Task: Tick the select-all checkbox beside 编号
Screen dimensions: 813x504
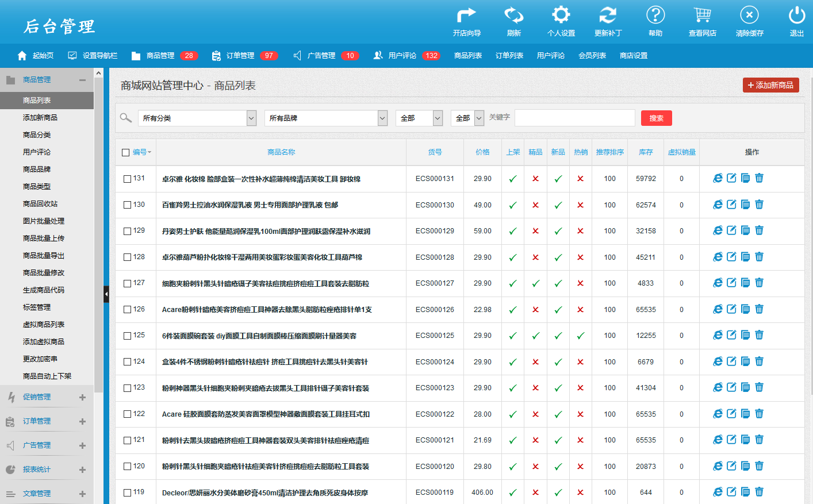Action: (x=126, y=152)
